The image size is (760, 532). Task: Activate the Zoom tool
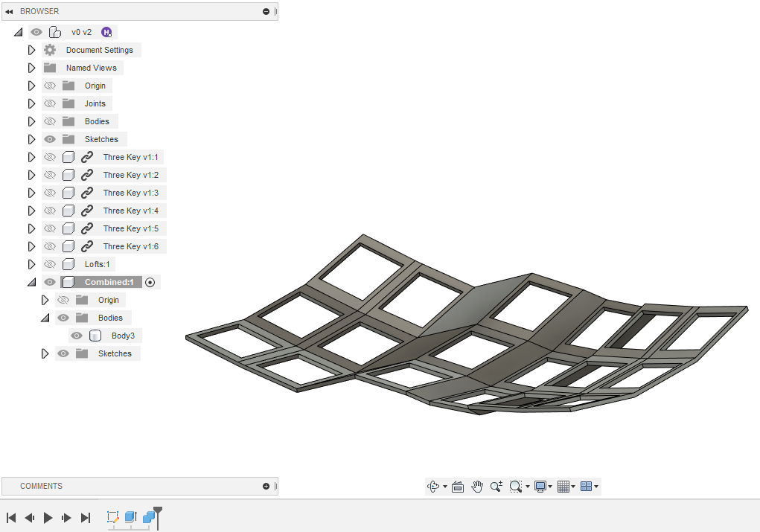click(x=496, y=486)
